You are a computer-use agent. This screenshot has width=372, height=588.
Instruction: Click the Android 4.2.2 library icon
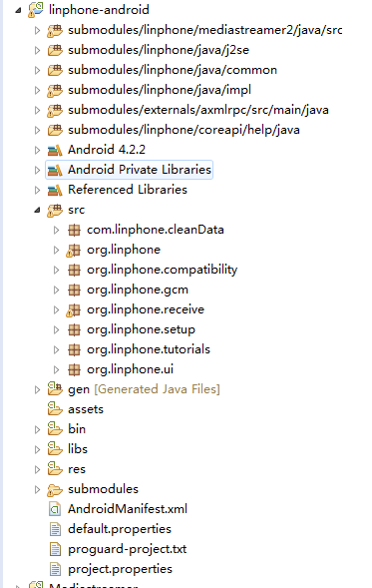[55, 150]
